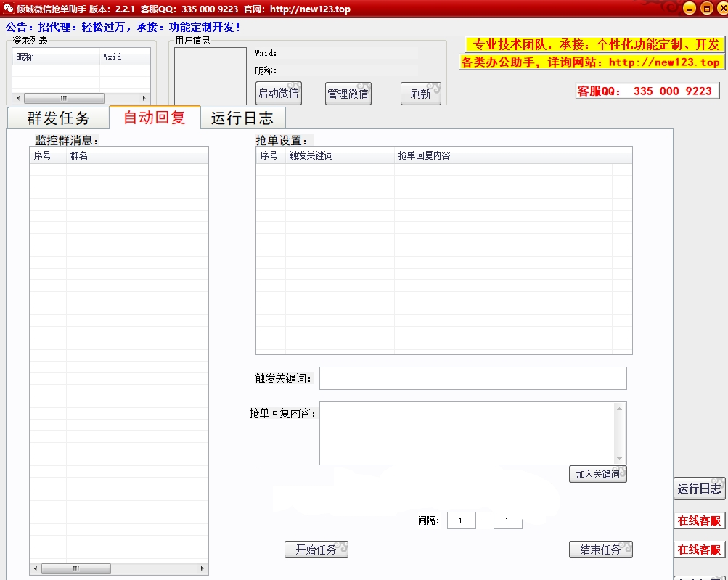Click the 启动微信 button
The width and height of the screenshot is (728, 580).
pos(279,94)
